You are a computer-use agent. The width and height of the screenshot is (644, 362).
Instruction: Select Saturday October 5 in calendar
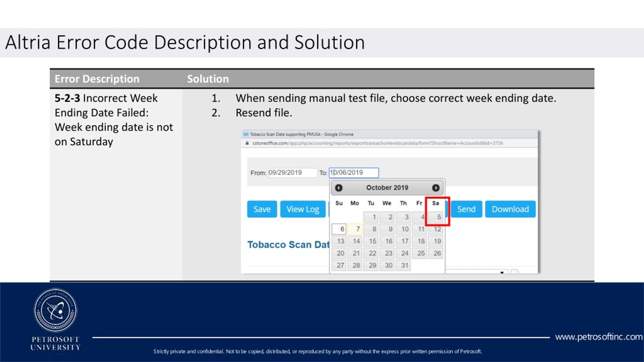[x=436, y=217]
